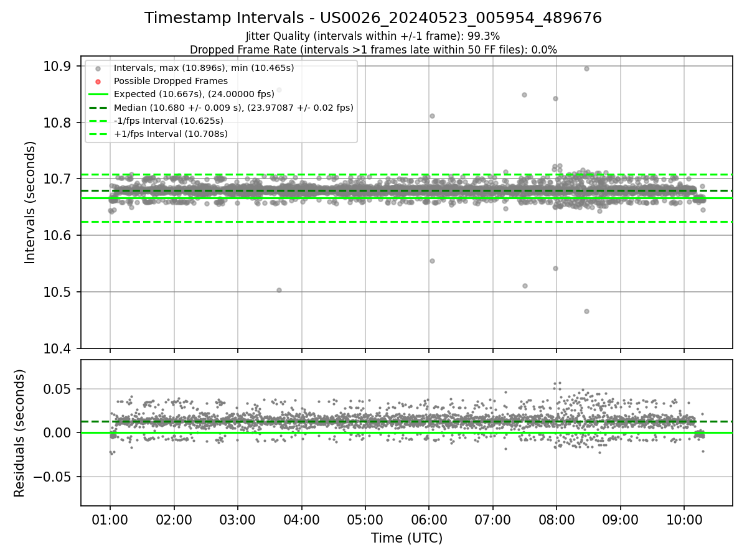Image resolution: width=747 pixels, height=560 pixels.
Task: Click the 'Residuals (seconds)' y-axis label
Action: [x=19, y=433]
